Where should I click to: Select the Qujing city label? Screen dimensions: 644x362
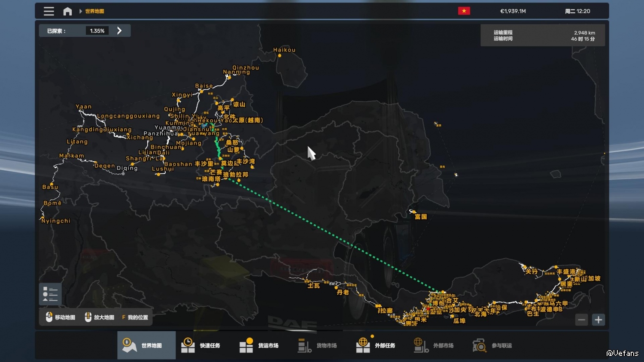tap(175, 109)
